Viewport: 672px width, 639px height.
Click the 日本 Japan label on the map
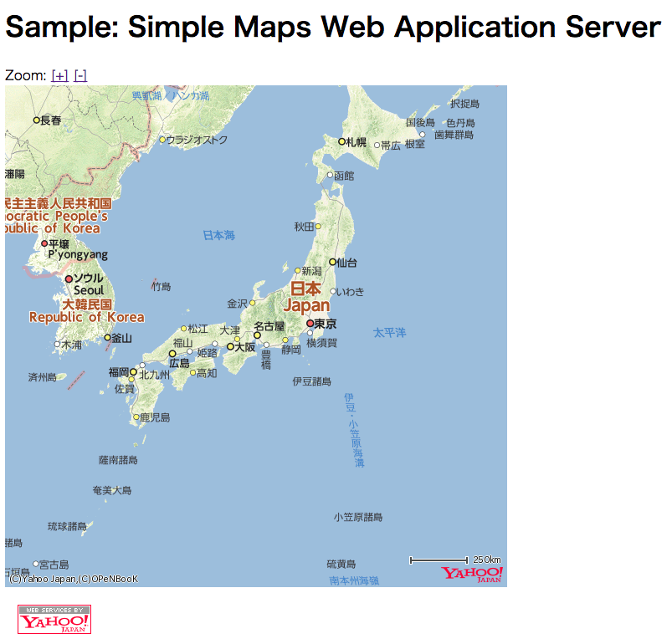pyautogui.click(x=306, y=298)
